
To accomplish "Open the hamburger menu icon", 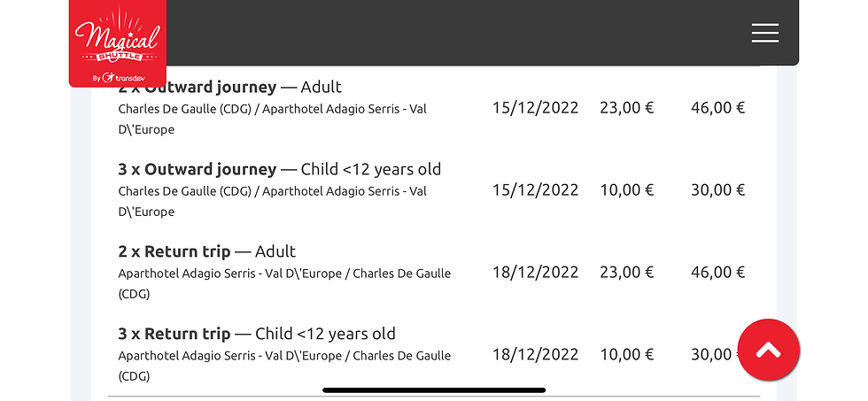I will 765,33.
